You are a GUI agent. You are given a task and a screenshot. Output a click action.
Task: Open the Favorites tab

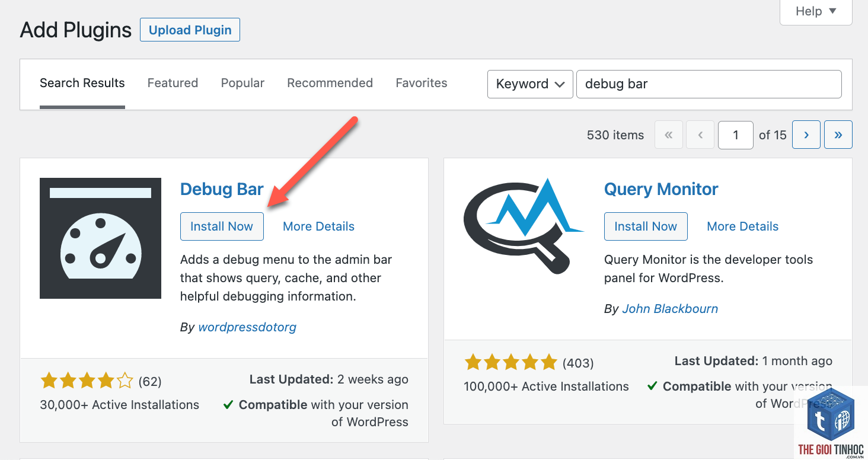point(422,83)
